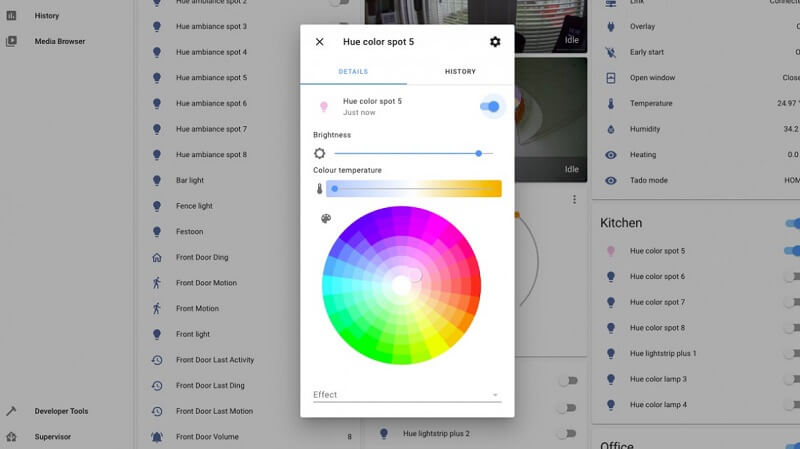
Task: Click walking icon for Front Motion
Action: tap(157, 308)
